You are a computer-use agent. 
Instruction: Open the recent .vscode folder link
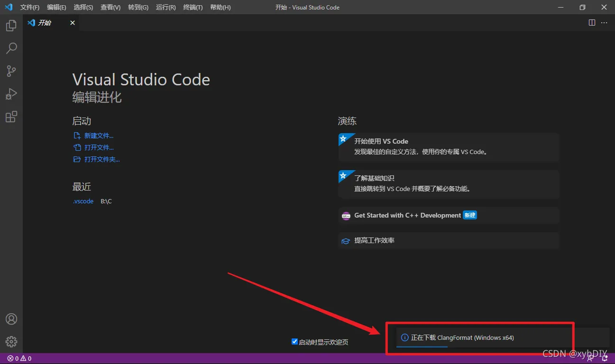click(x=83, y=201)
